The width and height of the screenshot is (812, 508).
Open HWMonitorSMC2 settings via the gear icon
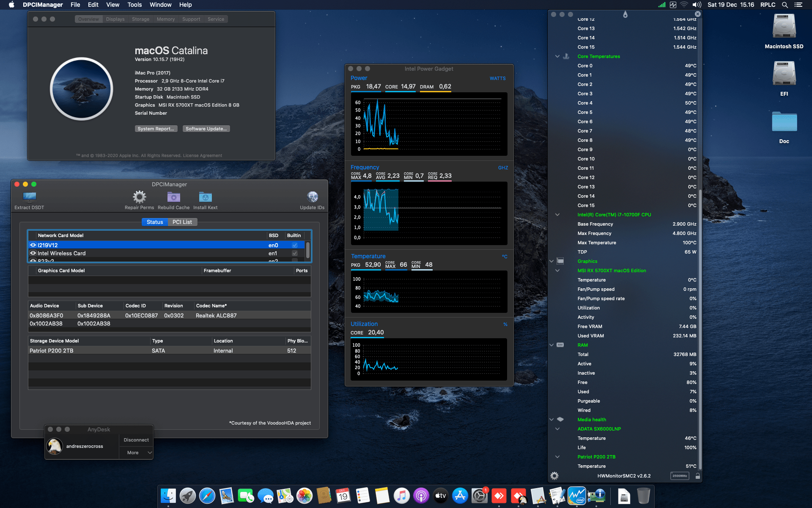554,475
